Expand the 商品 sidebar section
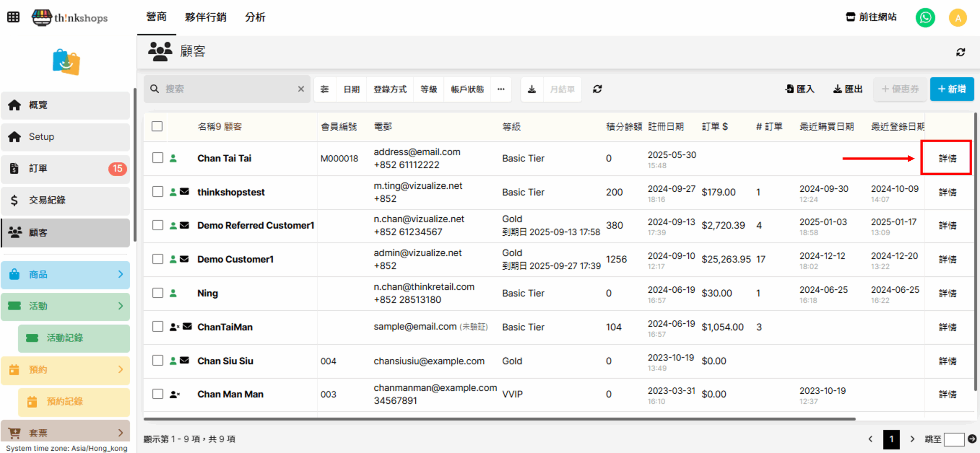 pos(65,274)
